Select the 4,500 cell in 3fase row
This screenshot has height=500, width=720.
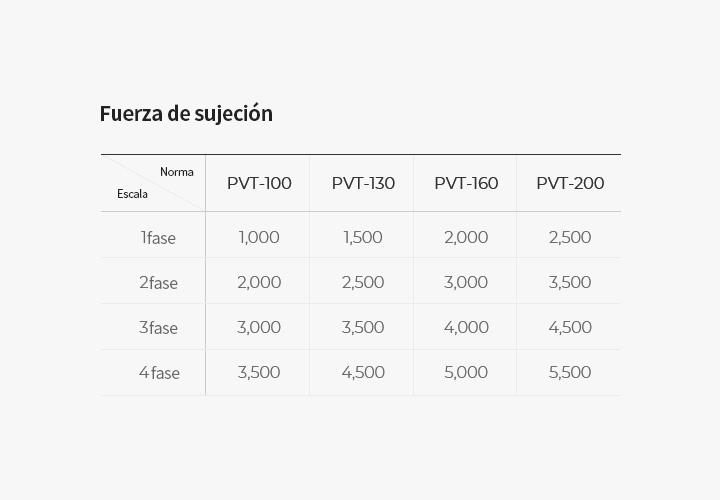pos(570,327)
